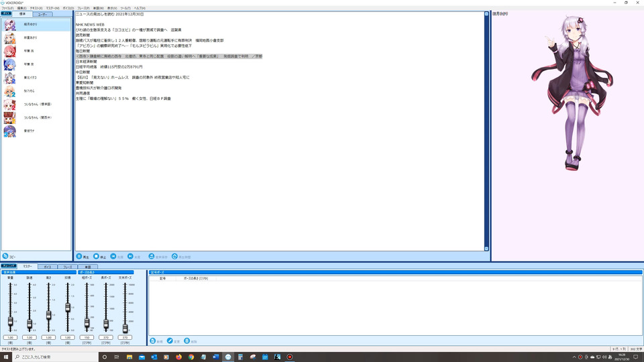Select the blonde sixth voice avatar
Viewport: 644px width, 362px height.
[x=9, y=91]
